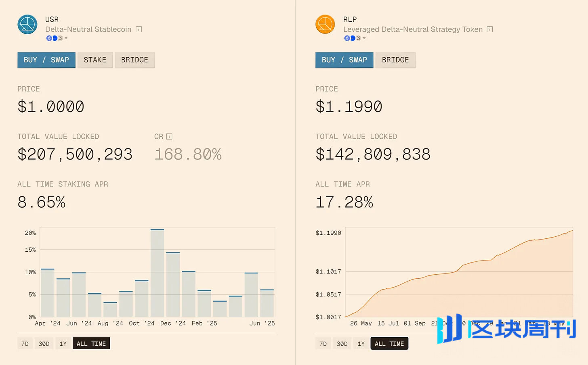Expand the RLP networks dropdown arrow

[364, 38]
